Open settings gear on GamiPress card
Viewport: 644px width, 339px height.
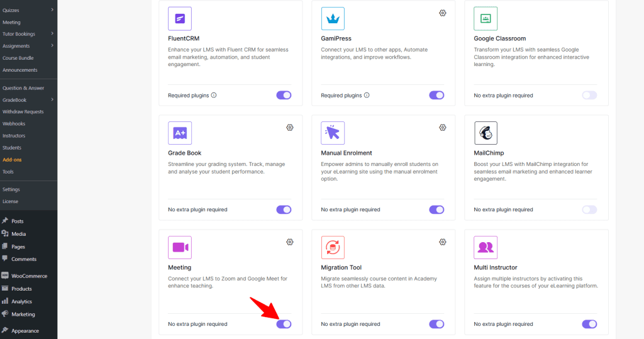click(443, 13)
